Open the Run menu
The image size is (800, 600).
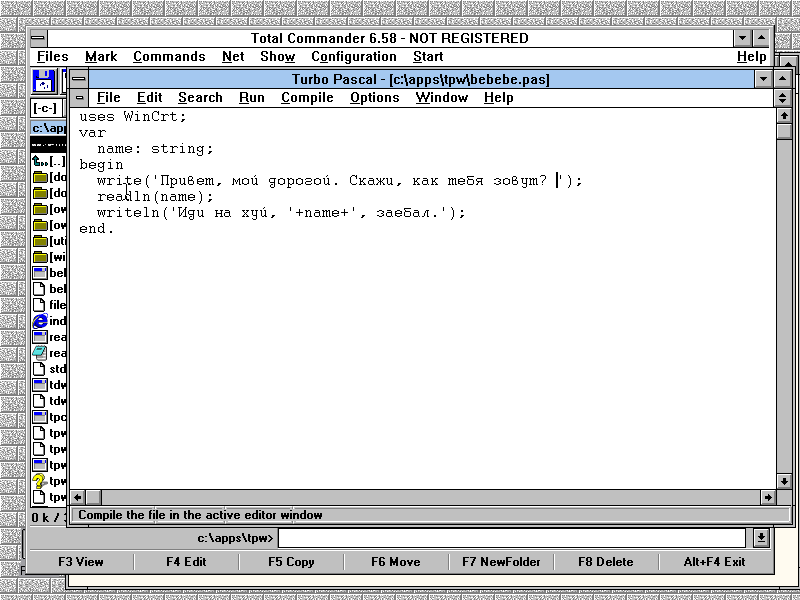[252, 97]
